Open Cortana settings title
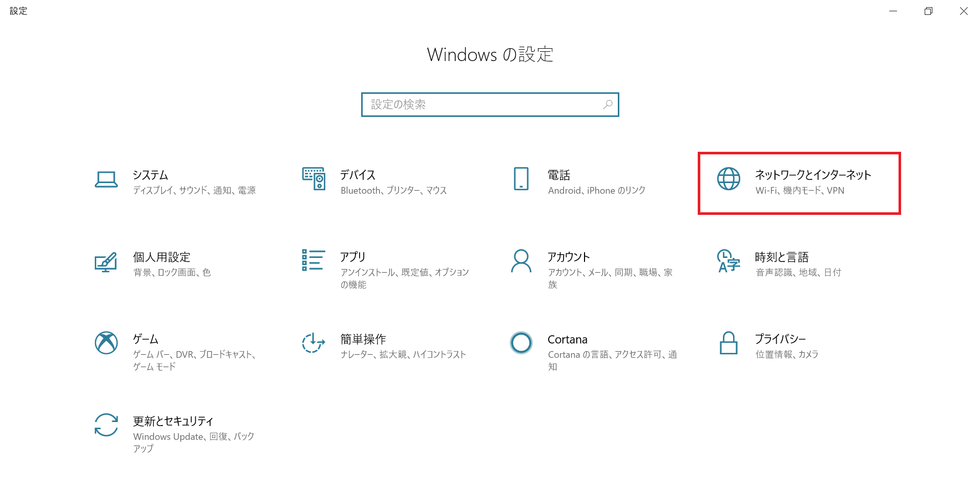Screen dimensions: 980x501 tap(568, 339)
